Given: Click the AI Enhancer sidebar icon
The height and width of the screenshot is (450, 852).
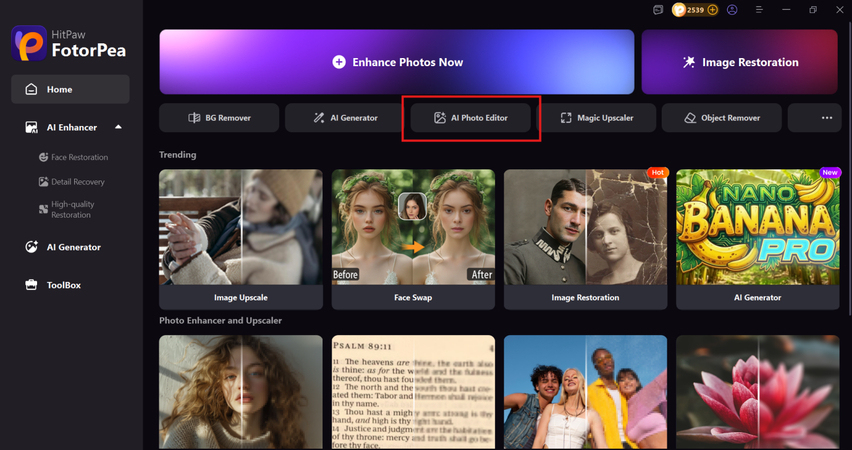Looking at the screenshot, I should coord(32,127).
